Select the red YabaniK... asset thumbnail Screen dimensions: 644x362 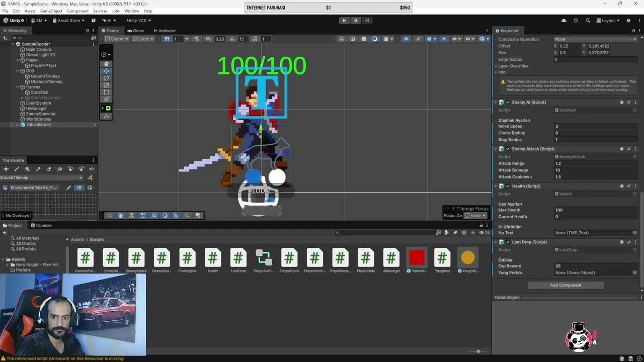tap(417, 258)
